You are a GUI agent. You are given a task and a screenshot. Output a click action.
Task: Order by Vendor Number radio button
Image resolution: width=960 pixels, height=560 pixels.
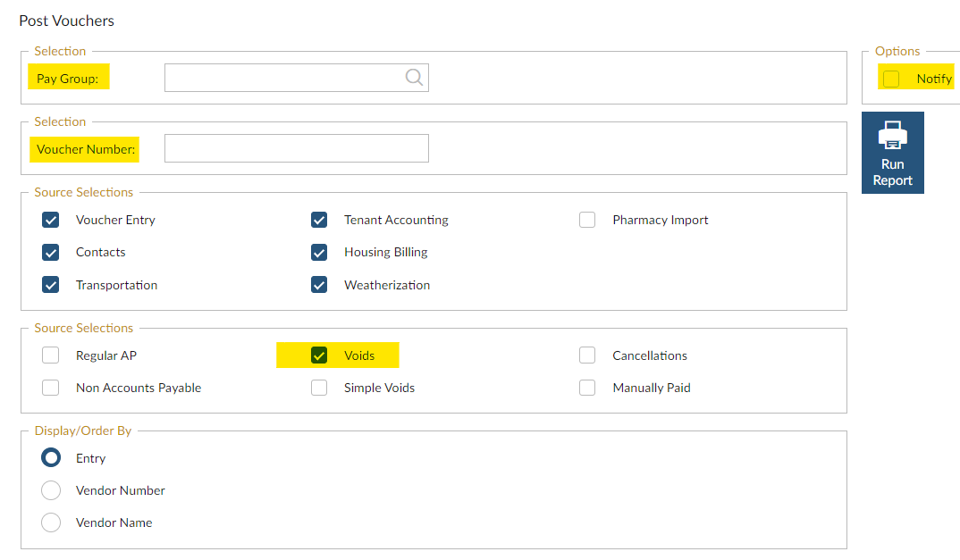[x=51, y=490]
